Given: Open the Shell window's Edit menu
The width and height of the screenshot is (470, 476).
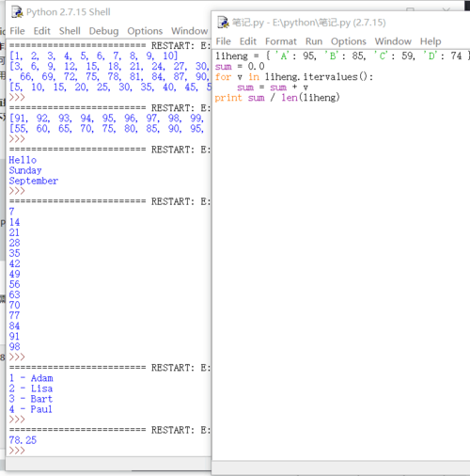Looking at the screenshot, I should coord(42,31).
